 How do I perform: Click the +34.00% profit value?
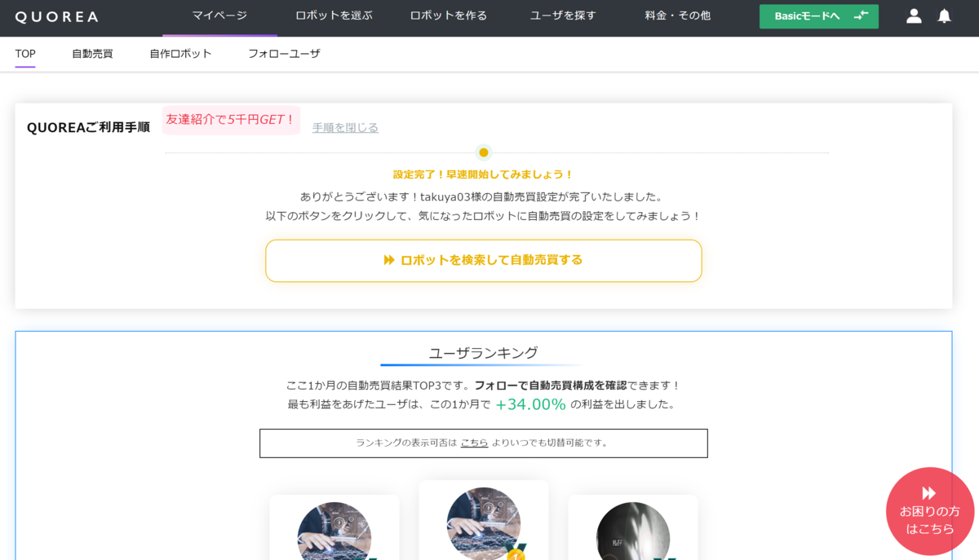pos(530,404)
